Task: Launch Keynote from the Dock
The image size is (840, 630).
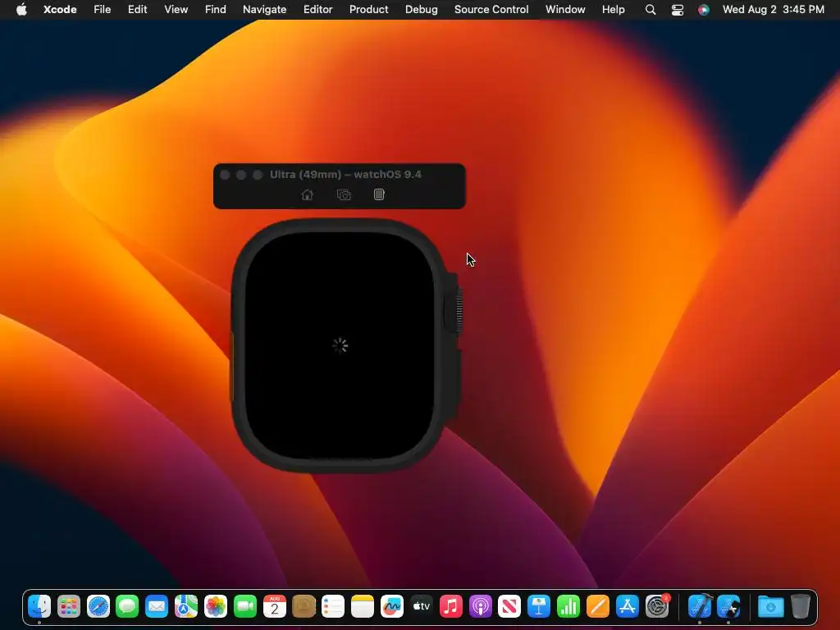Action: (x=538, y=606)
